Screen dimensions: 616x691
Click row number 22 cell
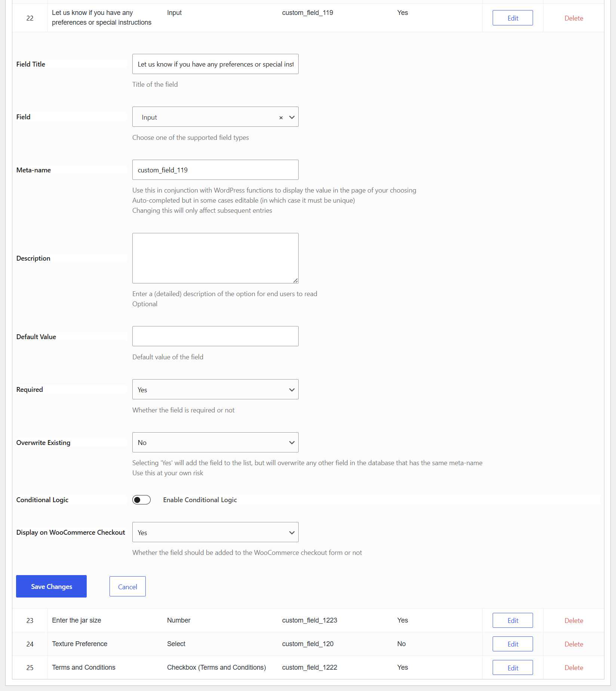pyautogui.click(x=30, y=18)
